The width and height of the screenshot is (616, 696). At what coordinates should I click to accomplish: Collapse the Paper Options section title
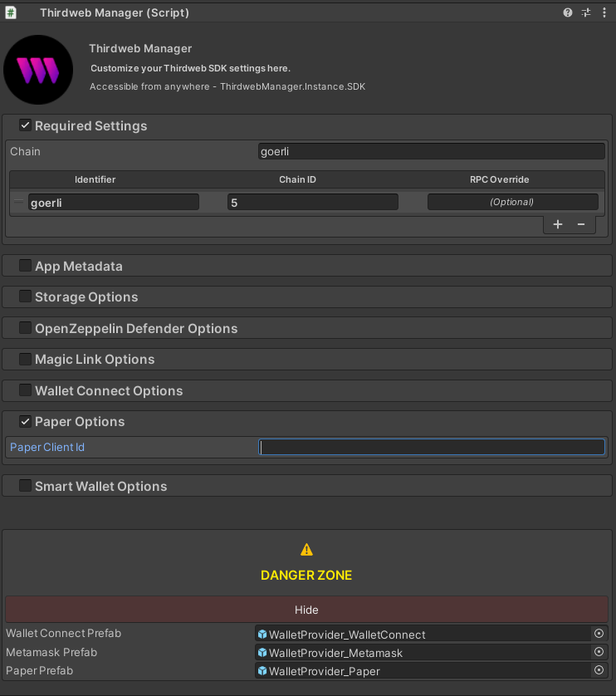point(80,421)
